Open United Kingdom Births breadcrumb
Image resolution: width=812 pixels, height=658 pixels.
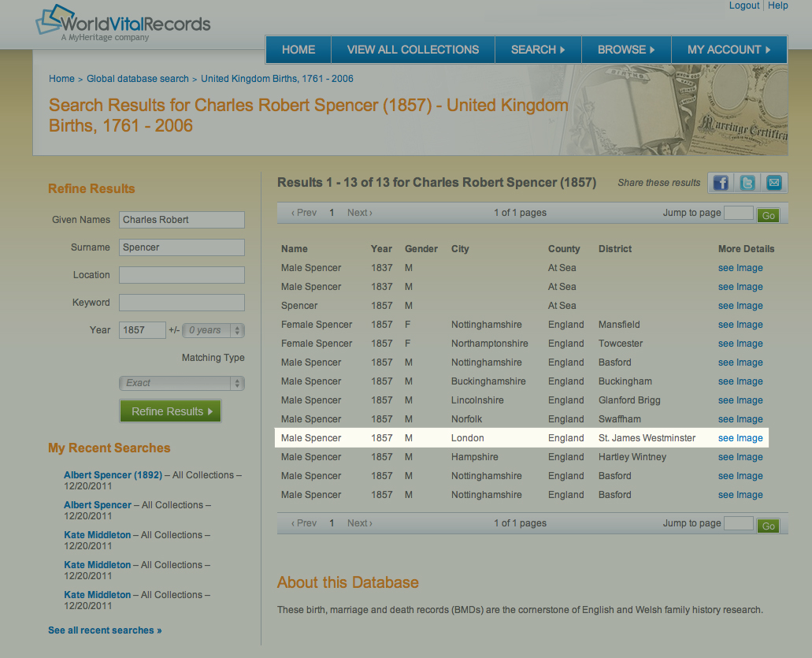pyautogui.click(x=277, y=79)
